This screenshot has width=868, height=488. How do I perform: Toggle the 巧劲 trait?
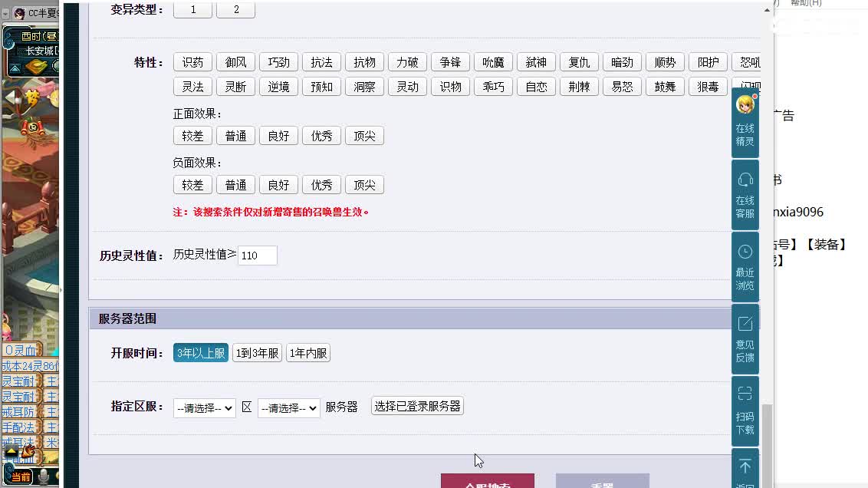[x=278, y=62]
